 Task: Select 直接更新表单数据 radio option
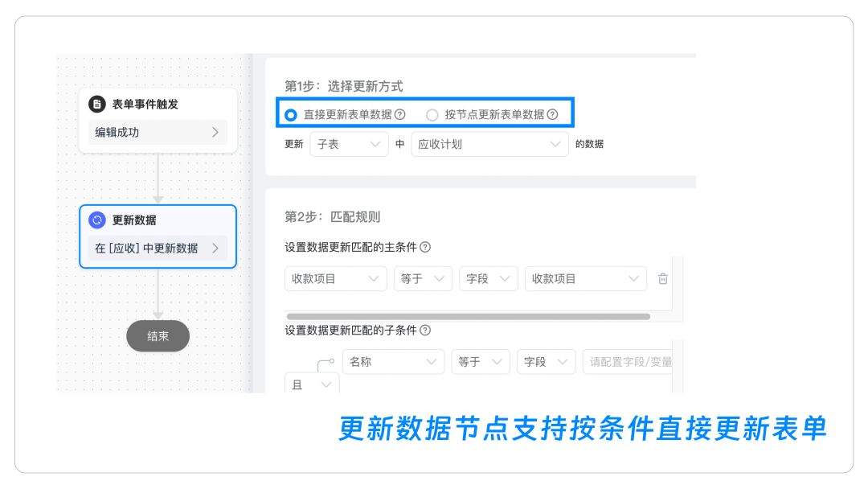coord(291,115)
